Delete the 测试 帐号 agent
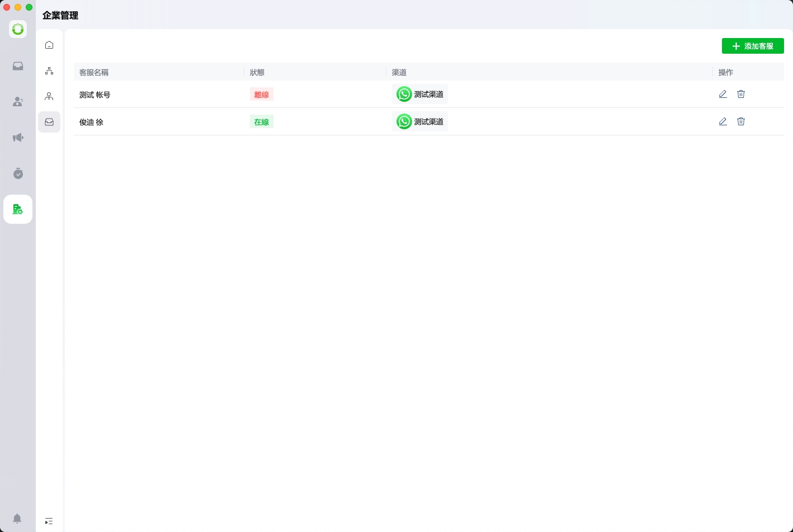The height and width of the screenshot is (532, 793). (741, 94)
